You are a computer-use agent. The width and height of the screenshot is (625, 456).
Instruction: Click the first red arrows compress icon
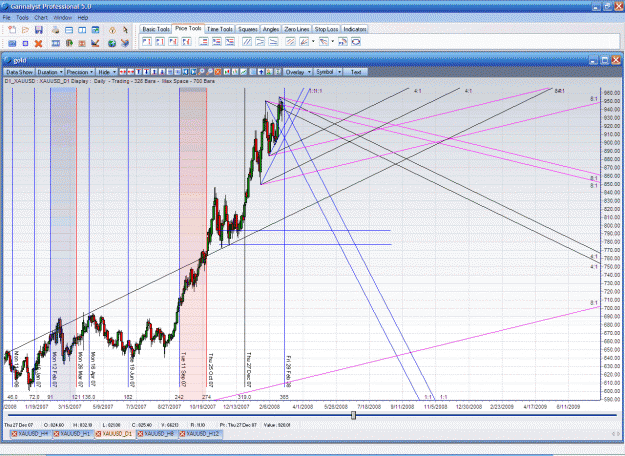123,72
